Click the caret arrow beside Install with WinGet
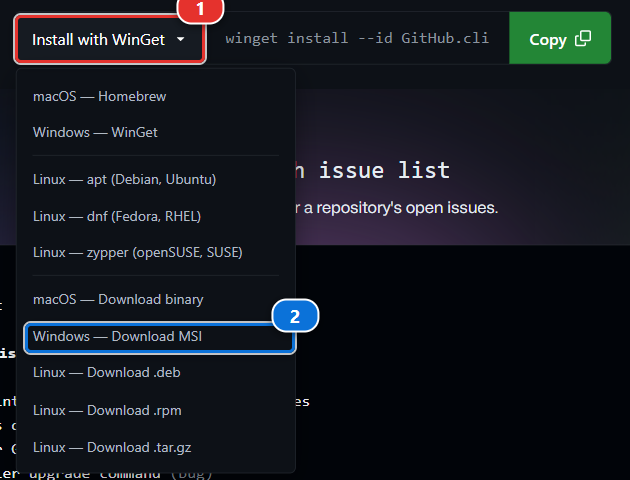This screenshot has height=480, width=630. click(180, 39)
